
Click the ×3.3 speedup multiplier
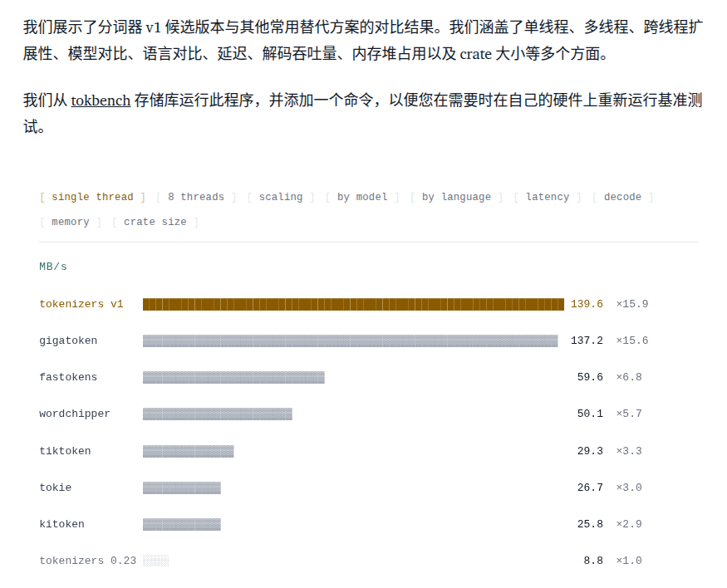pyautogui.click(x=629, y=451)
